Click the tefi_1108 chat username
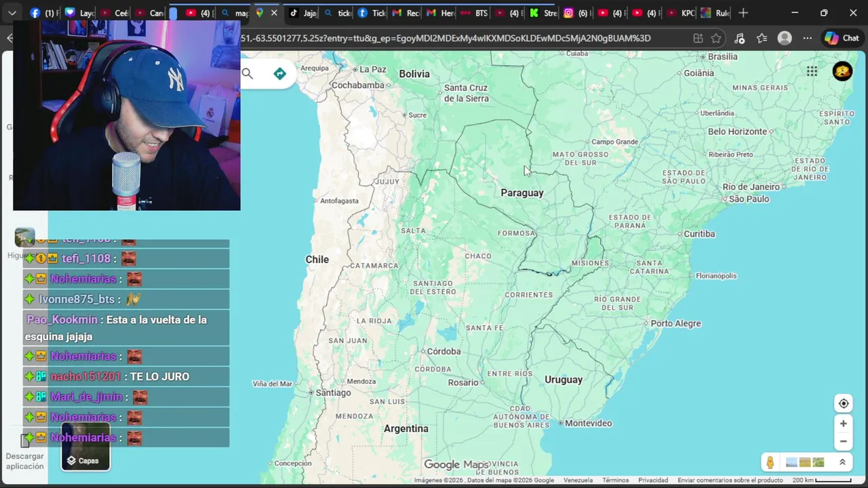Screen dimensions: 868x488 point(86,258)
